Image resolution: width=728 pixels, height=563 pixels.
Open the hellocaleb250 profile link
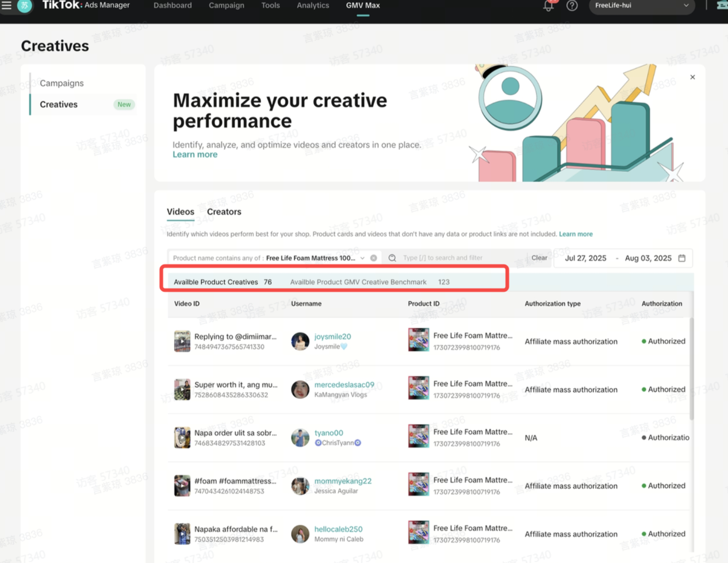click(338, 529)
